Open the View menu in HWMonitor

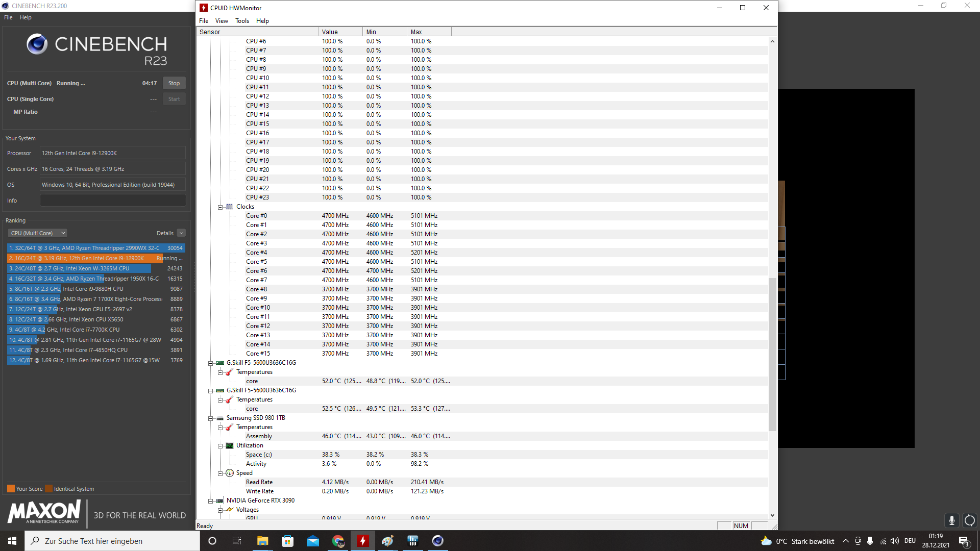pos(222,21)
